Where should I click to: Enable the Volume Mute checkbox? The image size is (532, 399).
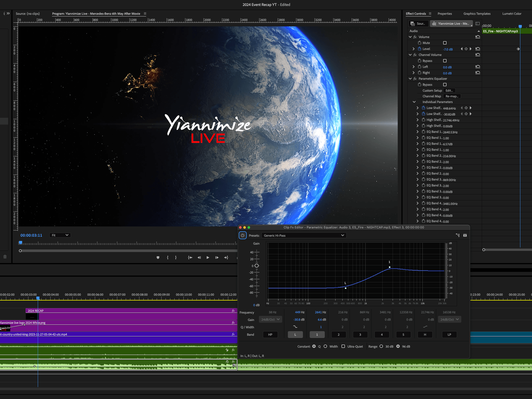445,43
